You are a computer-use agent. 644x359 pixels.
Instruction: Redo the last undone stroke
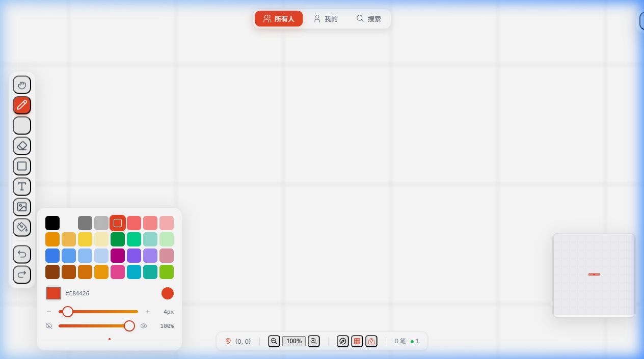[22, 274]
